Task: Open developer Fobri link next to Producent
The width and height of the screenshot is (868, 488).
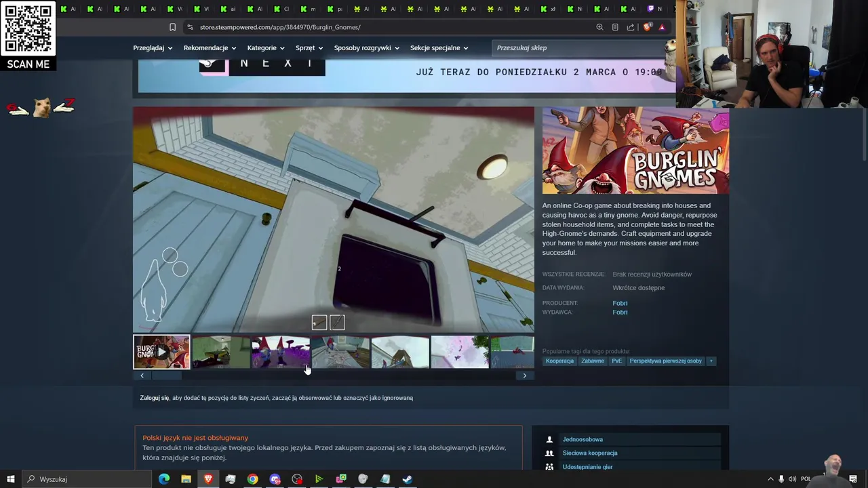Action: (x=620, y=303)
